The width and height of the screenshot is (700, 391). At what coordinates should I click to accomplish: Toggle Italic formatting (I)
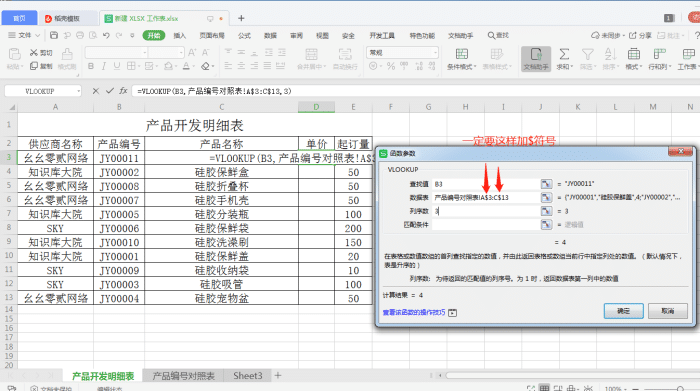104,66
